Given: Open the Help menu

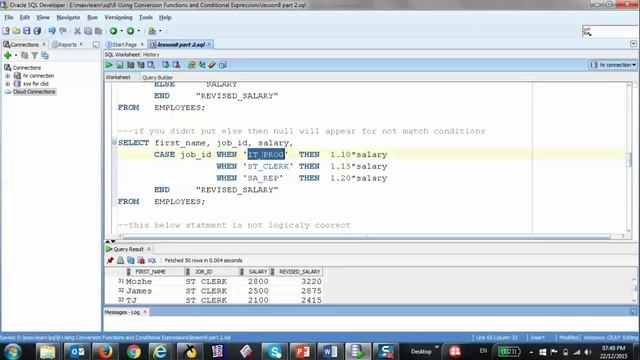Looking at the screenshot, I should pos(165,18).
